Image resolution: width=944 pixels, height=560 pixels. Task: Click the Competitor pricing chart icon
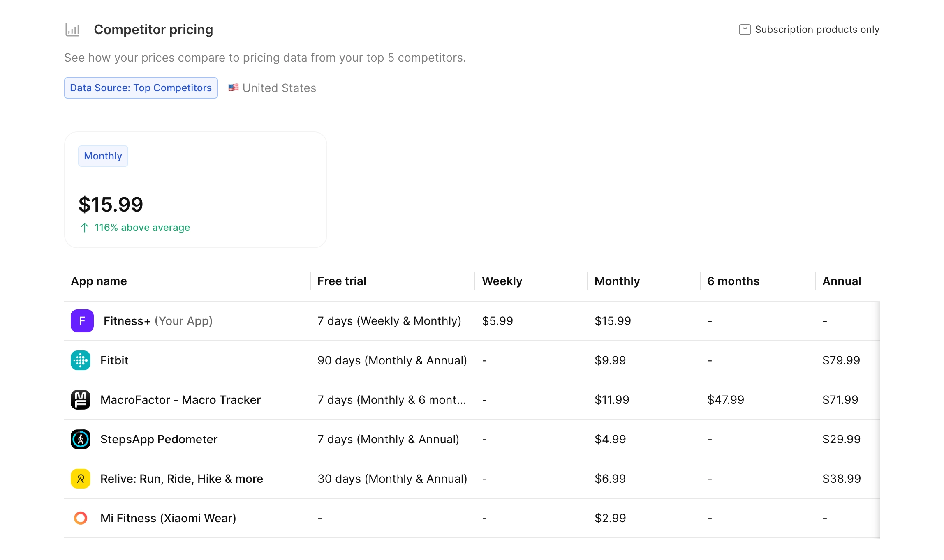coord(72,29)
